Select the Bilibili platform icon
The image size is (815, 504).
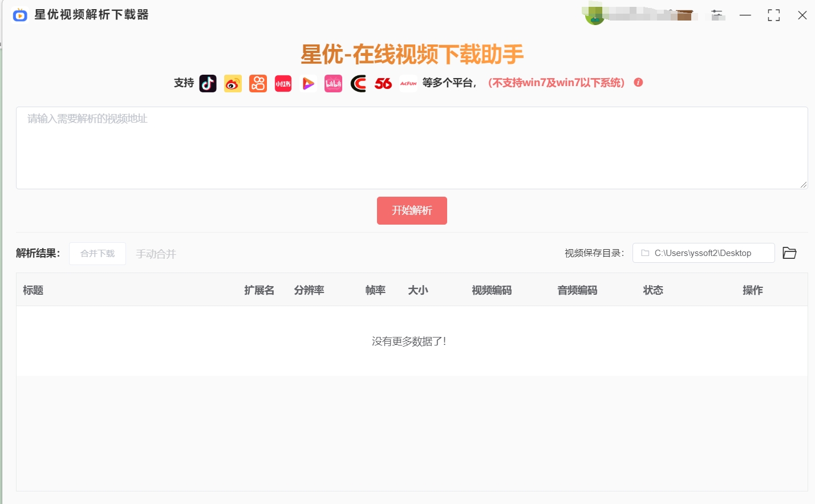click(x=333, y=83)
